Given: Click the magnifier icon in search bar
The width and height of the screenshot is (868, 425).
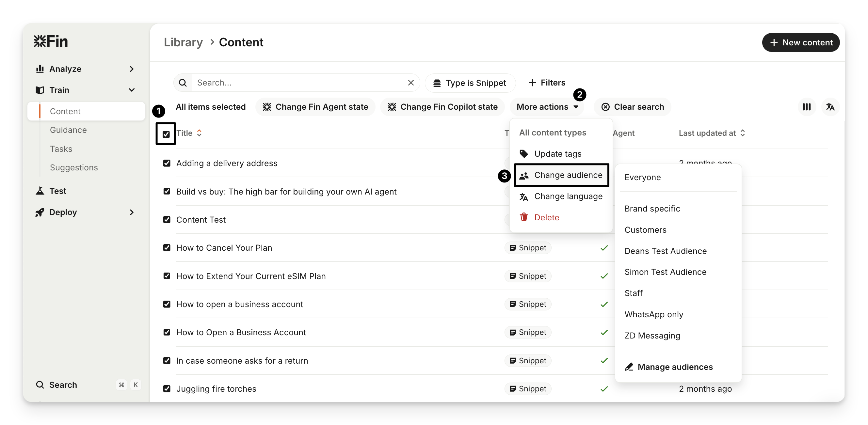Looking at the screenshot, I should point(183,83).
